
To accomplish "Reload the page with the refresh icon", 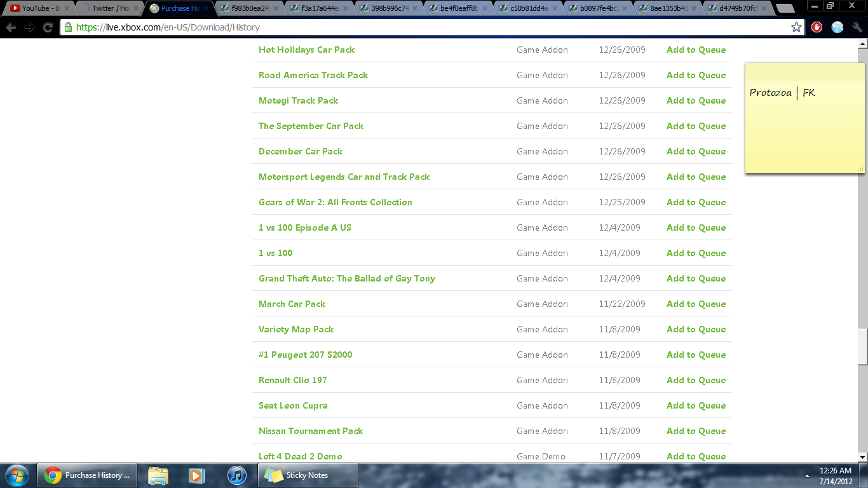I will tap(48, 27).
